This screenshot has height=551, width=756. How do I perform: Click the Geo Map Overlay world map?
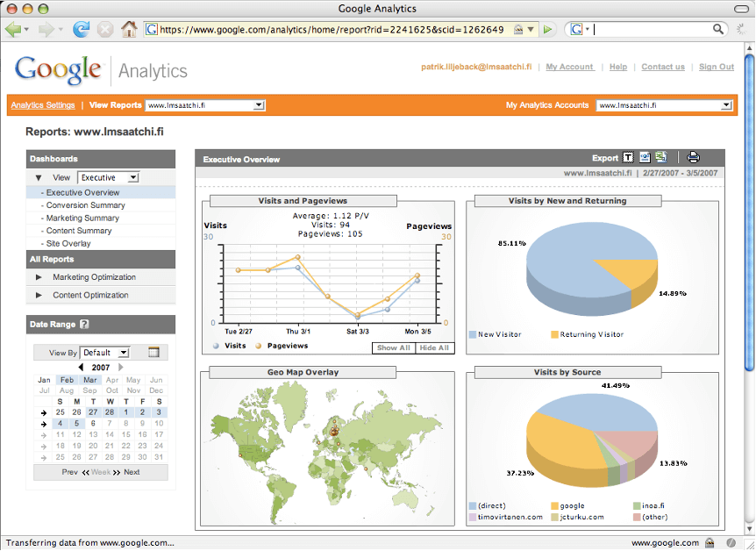click(x=327, y=451)
